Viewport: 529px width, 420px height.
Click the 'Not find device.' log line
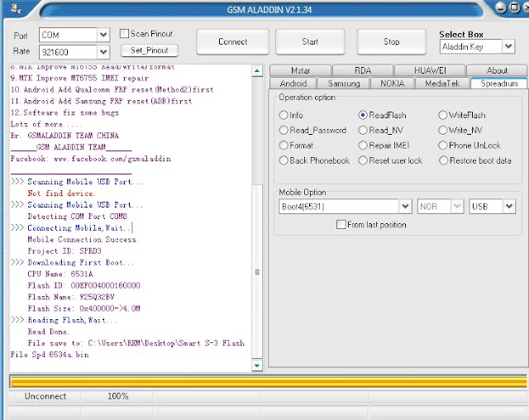61,193
